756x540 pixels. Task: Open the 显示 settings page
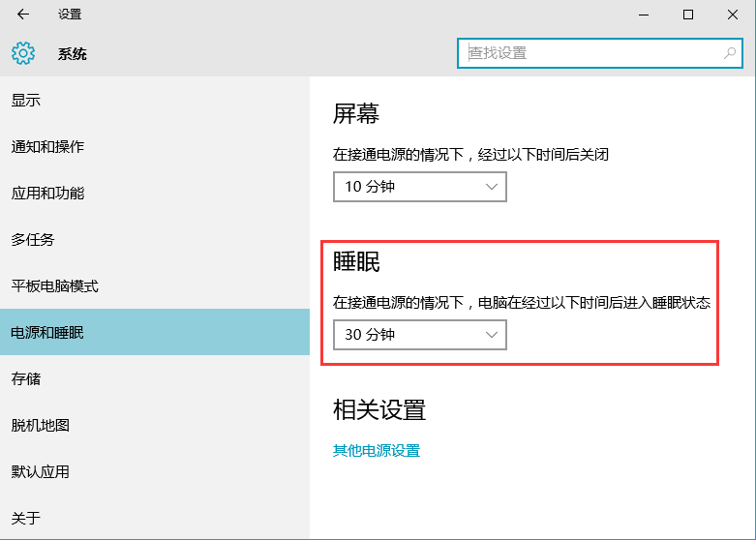tap(26, 101)
